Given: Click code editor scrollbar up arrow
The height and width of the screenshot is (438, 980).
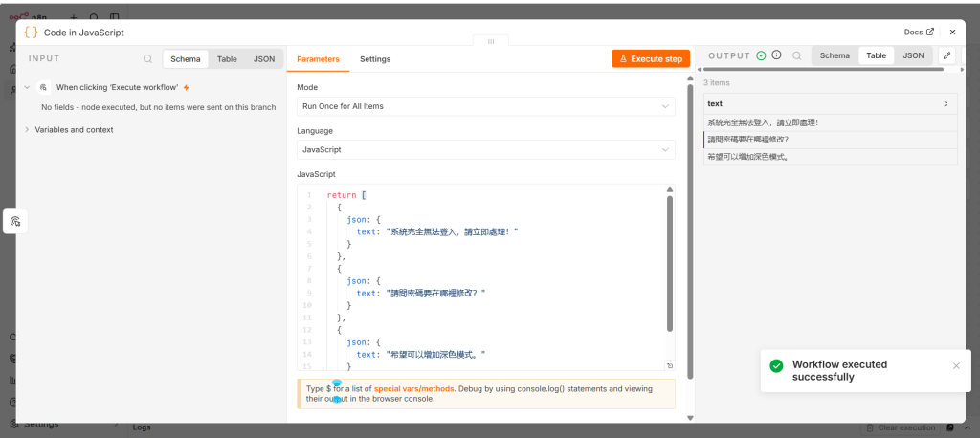Looking at the screenshot, I should [x=669, y=189].
